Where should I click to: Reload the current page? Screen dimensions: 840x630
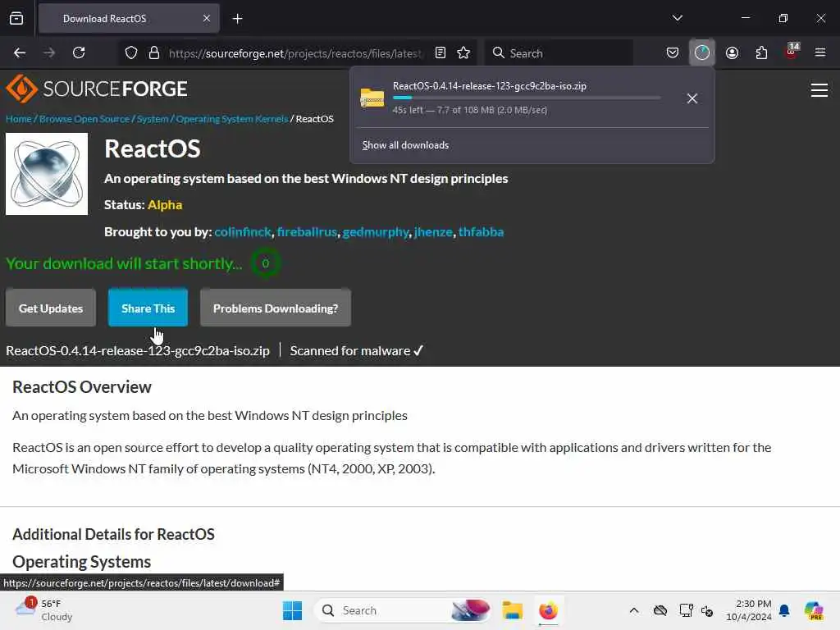pos(79,52)
